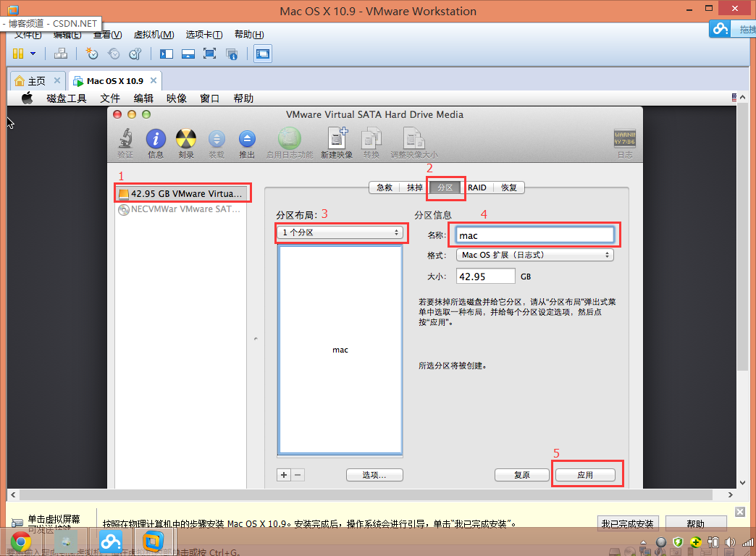This screenshot has width=756, height=556.
Task: Click the 帮助 button in VMware hint bar
Action: [696, 523]
